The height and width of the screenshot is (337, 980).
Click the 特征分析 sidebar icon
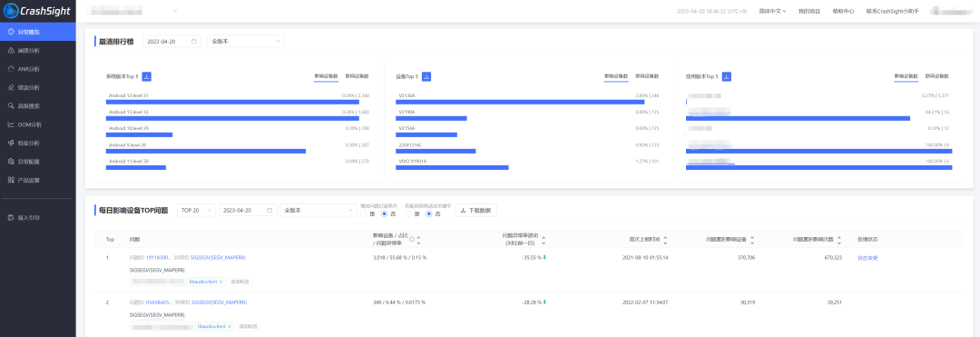[x=11, y=144]
